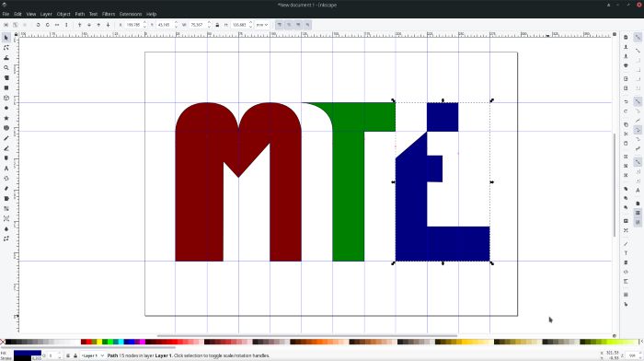Flip selection vertically
The image size is (644, 361).
pyautogui.click(x=66, y=25)
